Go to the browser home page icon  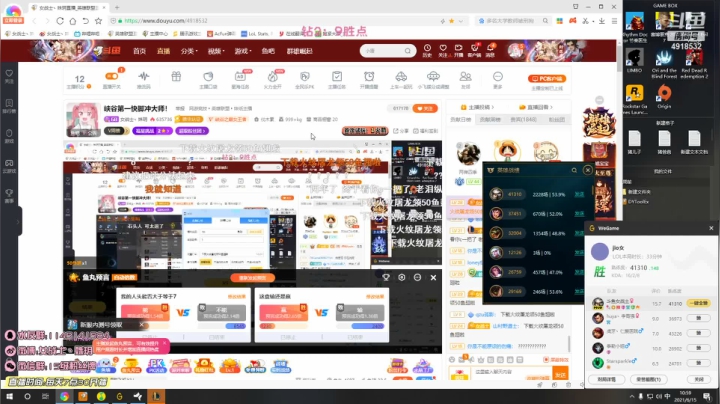coord(73,21)
